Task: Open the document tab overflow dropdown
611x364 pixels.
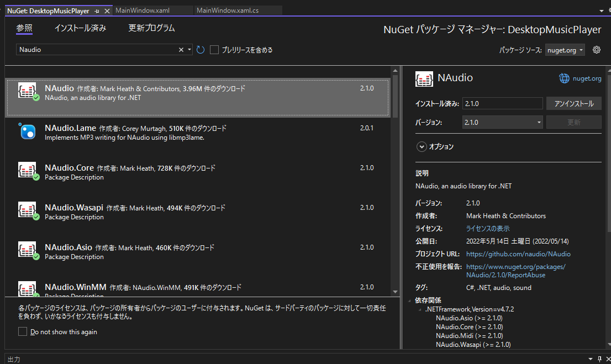Action: click(601, 11)
